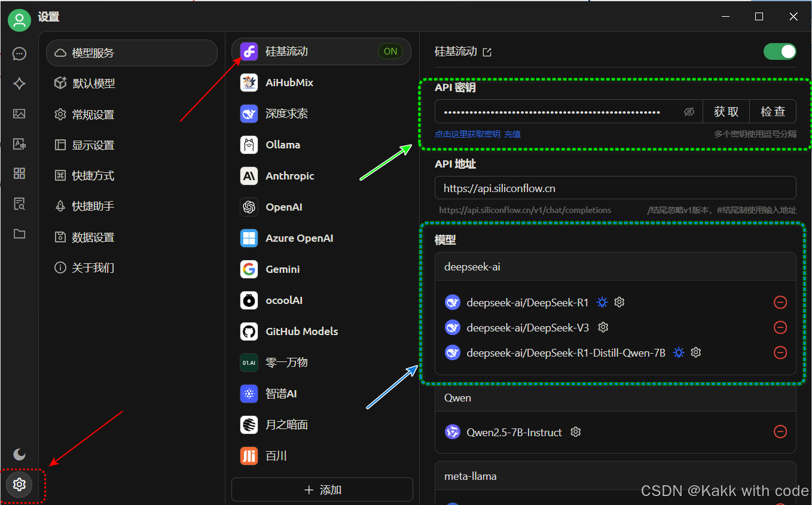This screenshot has height=505, width=812.
Task: Click 获取 button
Action: pyautogui.click(x=726, y=111)
